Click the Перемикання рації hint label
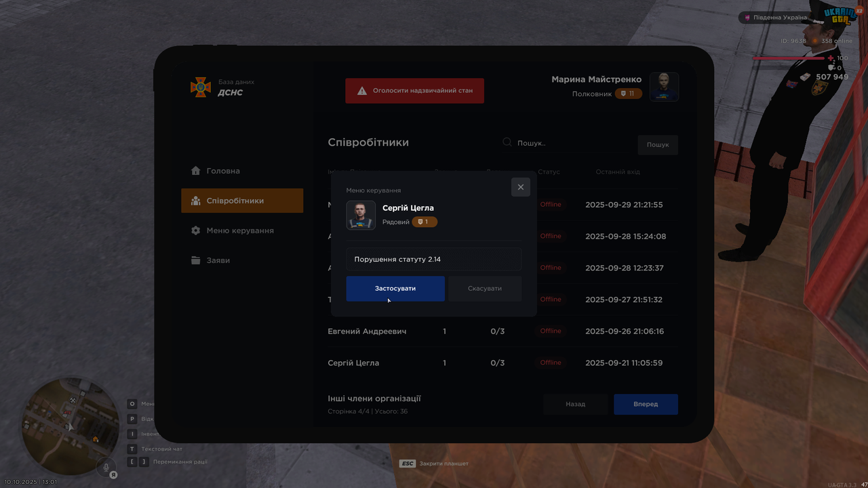The width and height of the screenshot is (868, 488). click(x=180, y=462)
